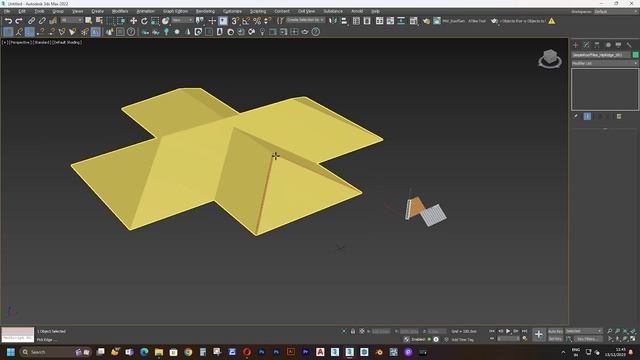
Task: Open the Edit menu
Action: click(x=22, y=11)
